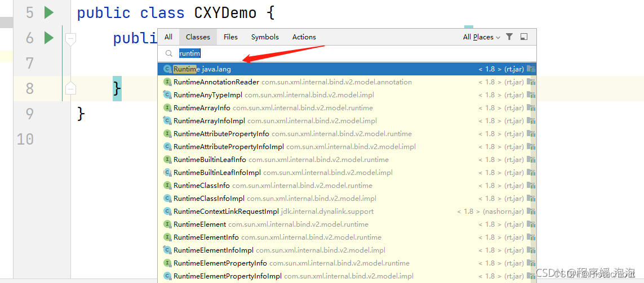Select RuntimeAnnotationReader result
Image resolution: width=644 pixels, height=283 pixels.
pyautogui.click(x=347, y=82)
